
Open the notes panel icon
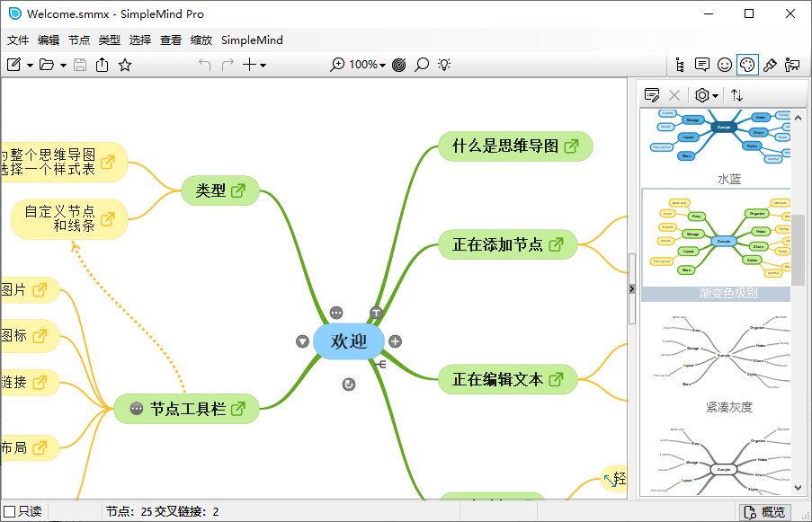[x=703, y=64]
